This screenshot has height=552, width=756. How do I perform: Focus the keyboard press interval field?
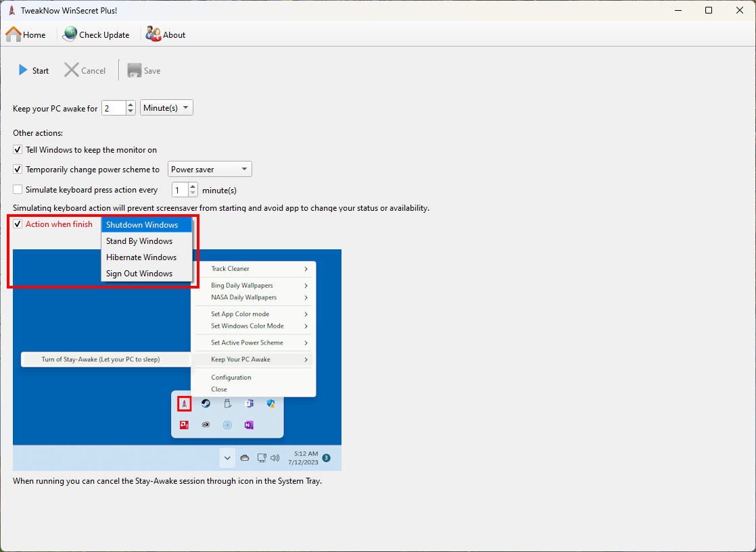click(180, 190)
